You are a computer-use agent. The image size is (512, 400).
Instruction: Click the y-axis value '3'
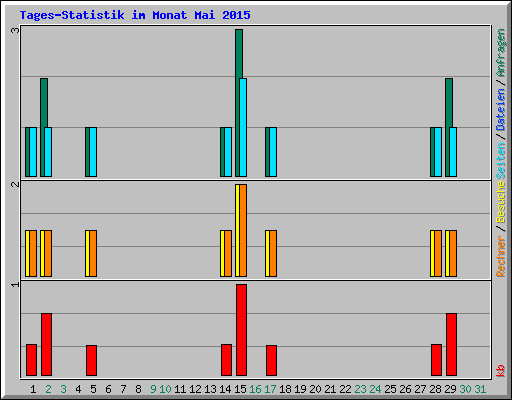(15, 30)
